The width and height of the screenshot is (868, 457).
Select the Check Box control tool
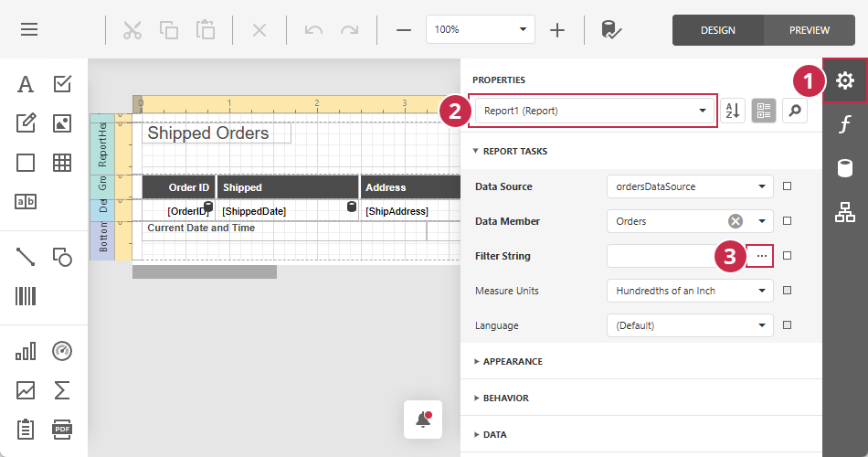pyautogui.click(x=62, y=84)
